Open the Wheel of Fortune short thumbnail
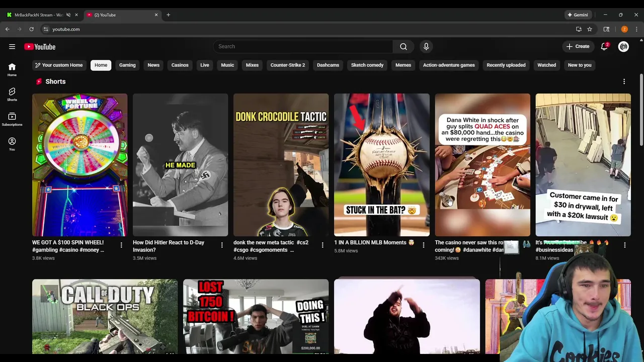 [x=80, y=165]
